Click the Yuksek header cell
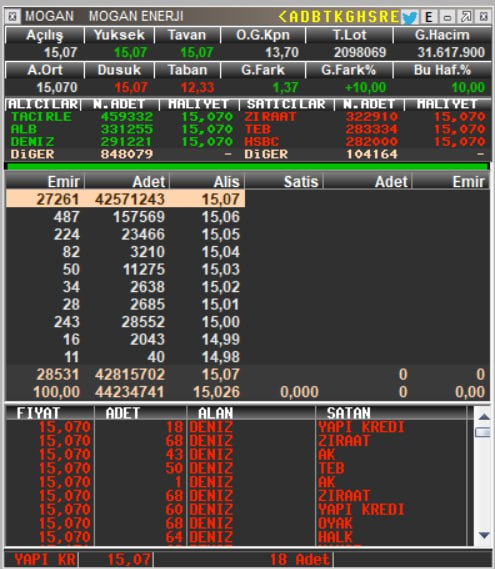This screenshot has height=569, width=495. tap(119, 35)
